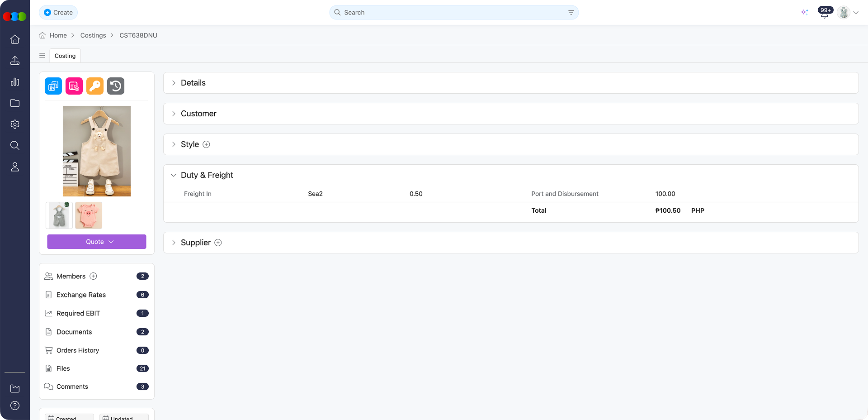The height and width of the screenshot is (420, 868).
Task: Click the orange key icon button
Action: 95,86
